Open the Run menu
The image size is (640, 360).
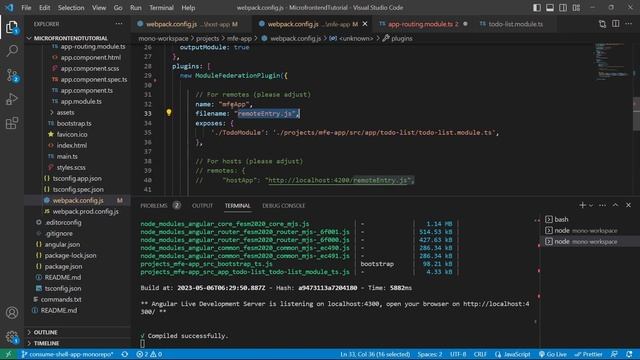click(136, 8)
